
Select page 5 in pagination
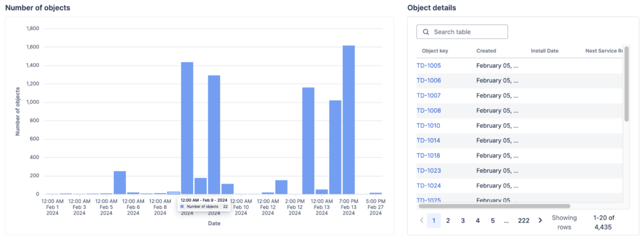(492, 221)
